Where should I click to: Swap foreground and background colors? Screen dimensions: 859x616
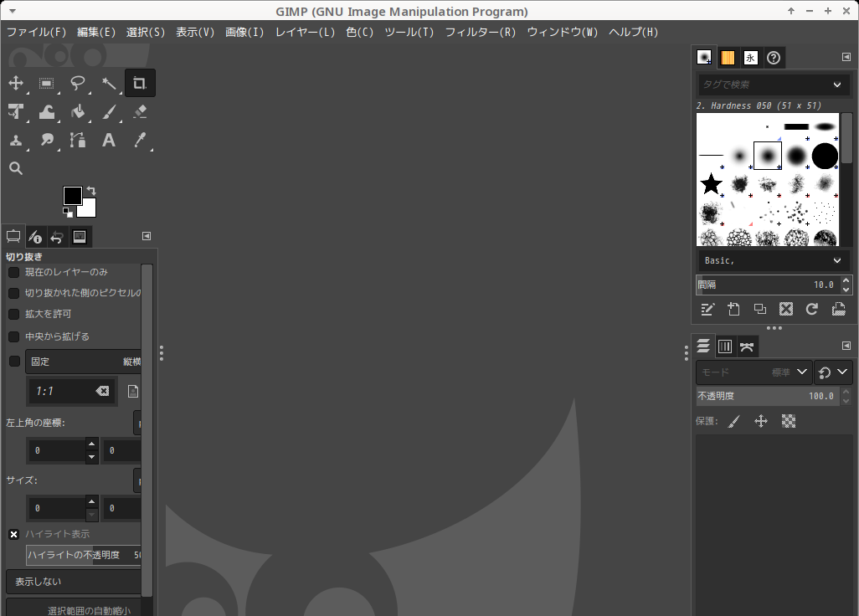pos(91,191)
